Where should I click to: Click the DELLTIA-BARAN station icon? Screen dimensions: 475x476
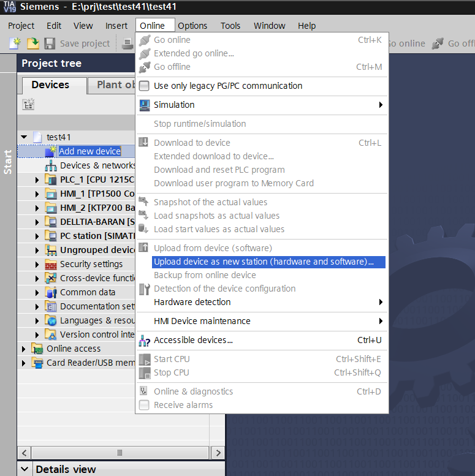click(x=51, y=222)
